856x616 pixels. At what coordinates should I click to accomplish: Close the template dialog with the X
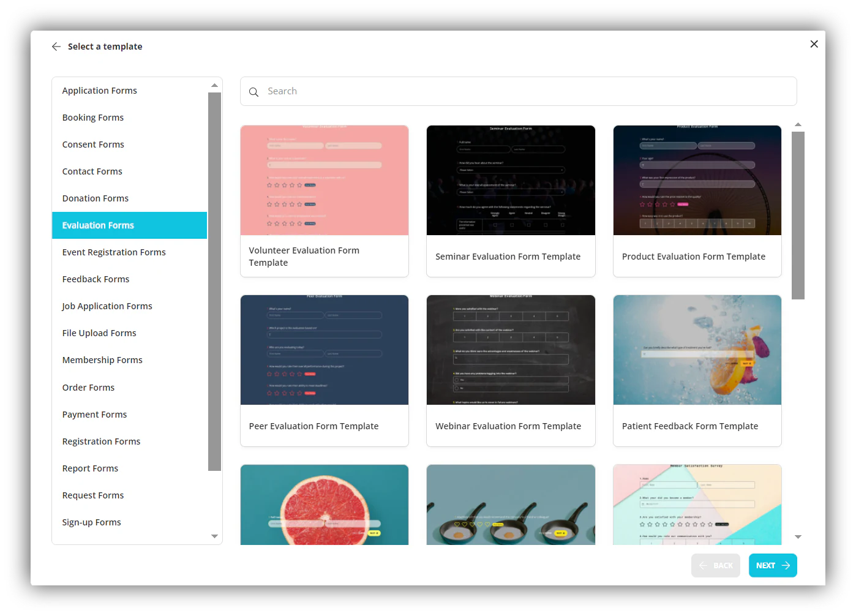click(x=814, y=44)
